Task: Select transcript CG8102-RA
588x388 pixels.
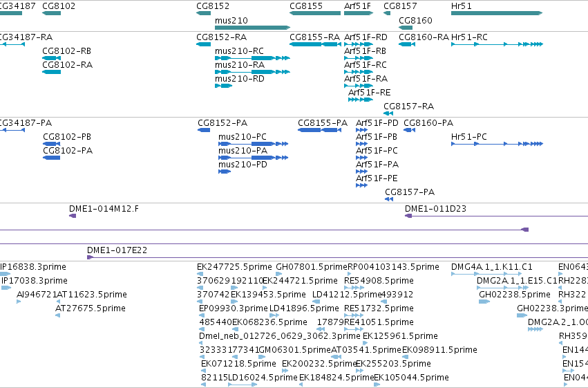Action: 68,65
